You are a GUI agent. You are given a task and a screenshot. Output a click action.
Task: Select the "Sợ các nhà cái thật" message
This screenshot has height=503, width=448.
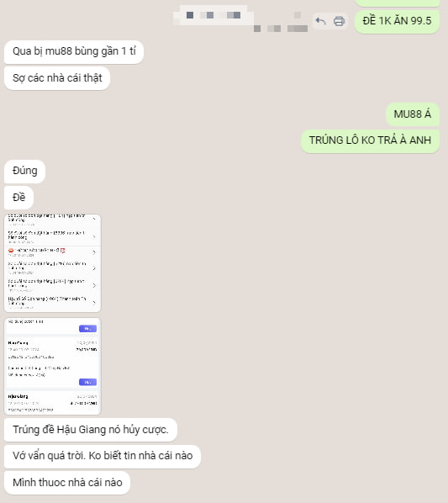(57, 78)
